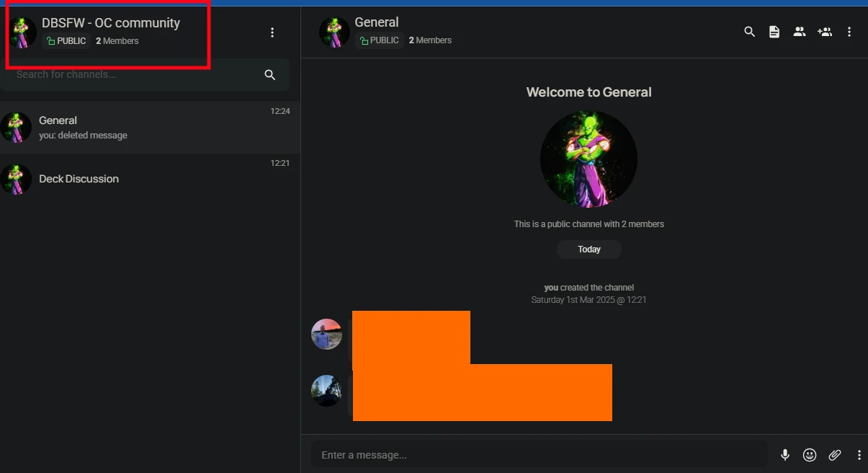Click the Saturday 1st Mar 2025 timestamp
Image resolution: width=868 pixels, height=473 pixels.
coord(589,300)
